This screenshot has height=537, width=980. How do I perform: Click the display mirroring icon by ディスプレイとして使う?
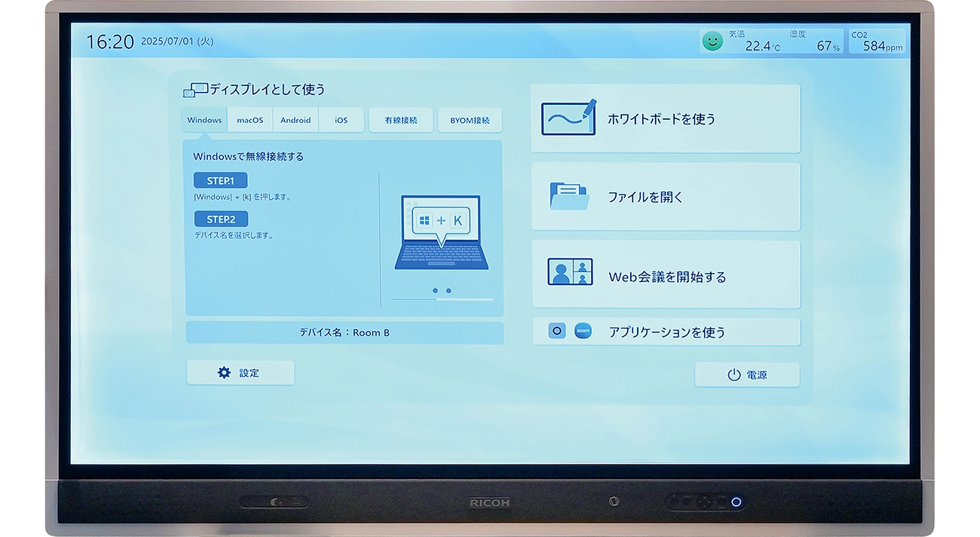(194, 90)
